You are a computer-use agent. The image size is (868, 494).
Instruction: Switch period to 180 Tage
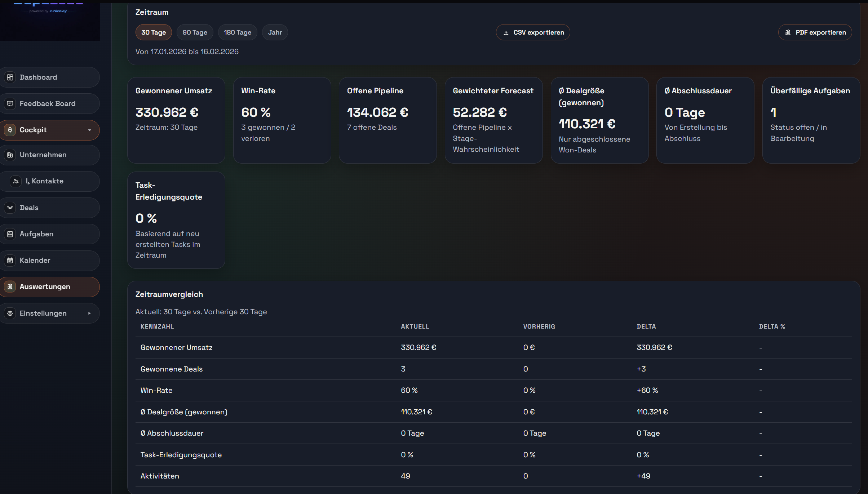[x=237, y=32]
